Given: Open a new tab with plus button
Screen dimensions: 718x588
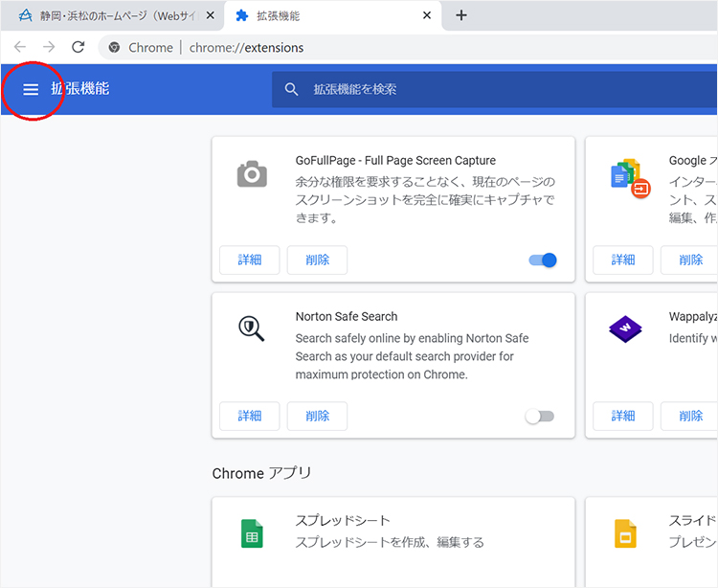Looking at the screenshot, I should (461, 15).
